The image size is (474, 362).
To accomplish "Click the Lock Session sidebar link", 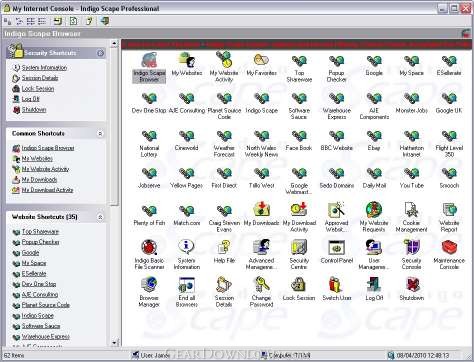I will point(38,89).
